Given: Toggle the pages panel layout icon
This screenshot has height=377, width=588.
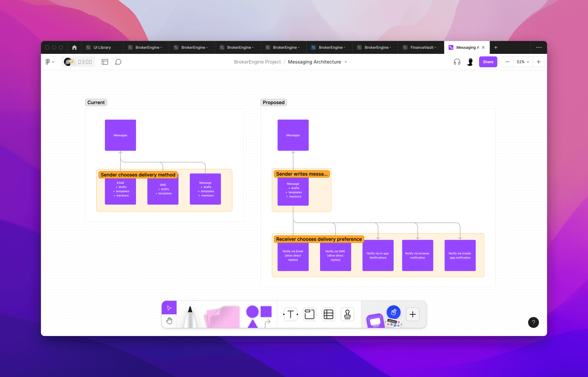Looking at the screenshot, I should click(x=105, y=62).
